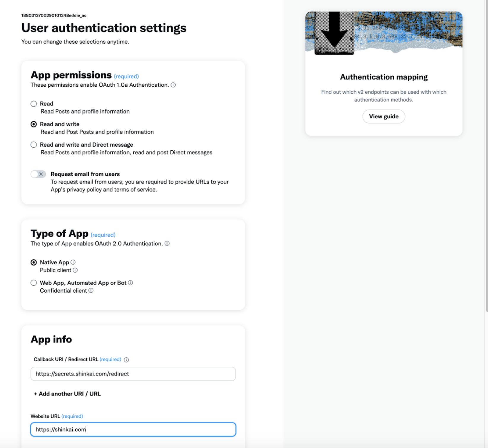The width and height of the screenshot is (488, 448).
Task: Click the Website URL input field
Action: click(133, 429)
